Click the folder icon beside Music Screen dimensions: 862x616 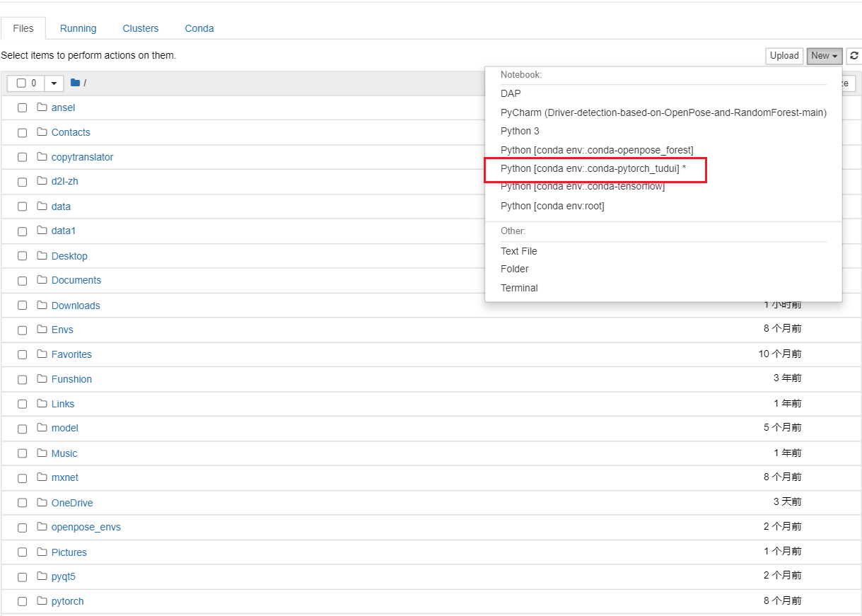(42, 453)
